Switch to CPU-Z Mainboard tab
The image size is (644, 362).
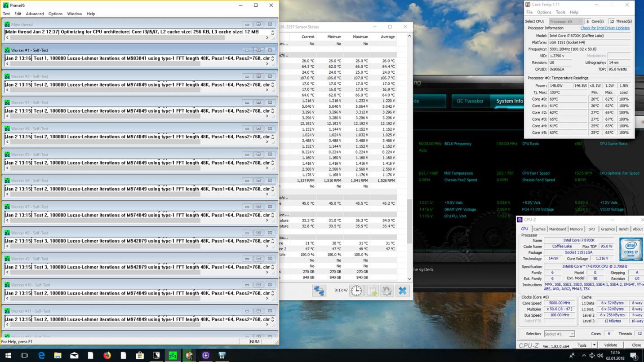[x=557, y=229]
